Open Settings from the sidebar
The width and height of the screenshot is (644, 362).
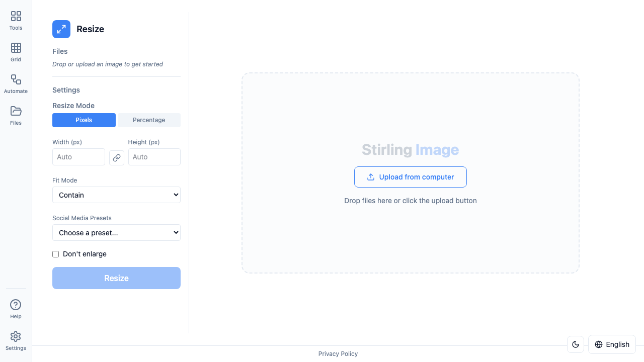click(x=16, y=341)
